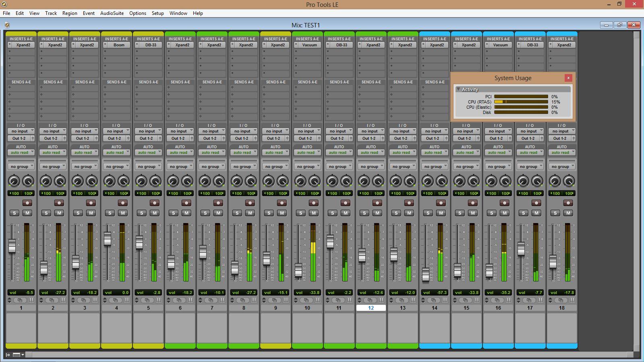Click the track 7 output window icon
Viewport: 644px width, 362px height.
click(x=211, y=300)
